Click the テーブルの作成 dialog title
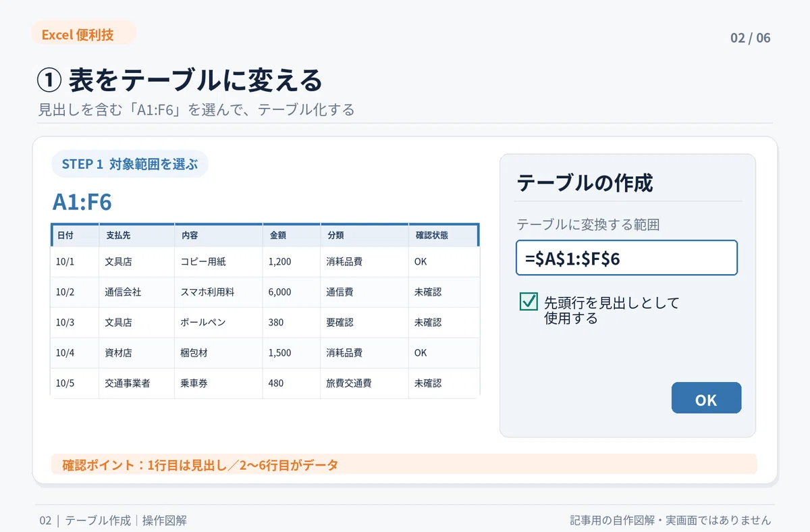 click(x=585, y=182)
